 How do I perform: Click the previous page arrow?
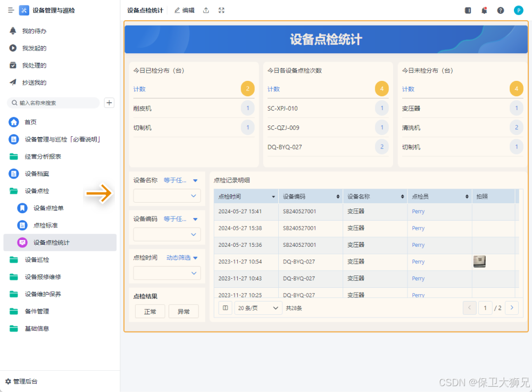point(470,307)
